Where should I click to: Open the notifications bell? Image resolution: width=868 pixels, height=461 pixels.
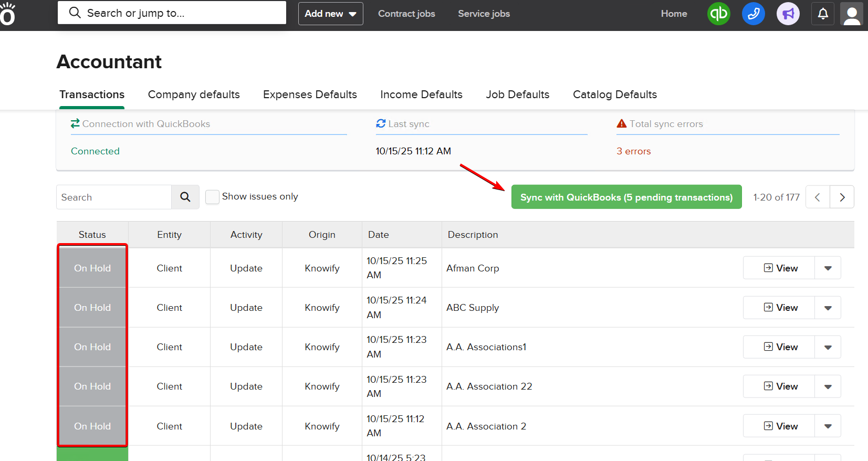point(823,14)
